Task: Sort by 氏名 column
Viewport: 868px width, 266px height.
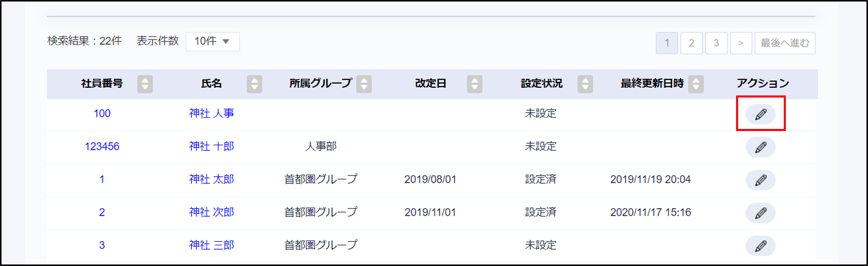Action: 254,84
